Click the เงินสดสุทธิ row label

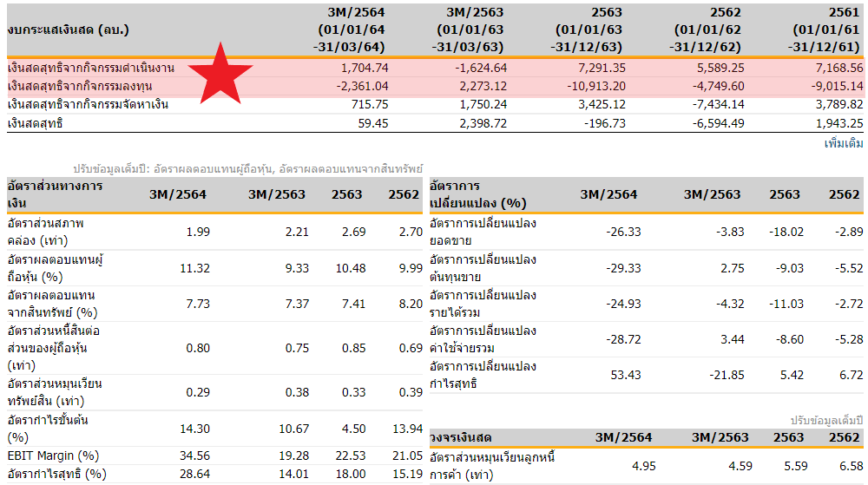pyautogui.click(x=35, y=123)
